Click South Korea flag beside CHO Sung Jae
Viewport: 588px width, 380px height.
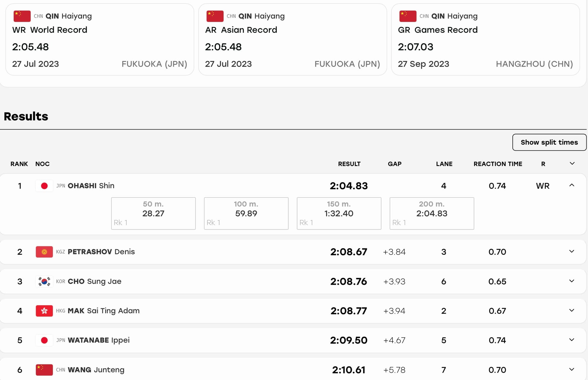[44, 282]
